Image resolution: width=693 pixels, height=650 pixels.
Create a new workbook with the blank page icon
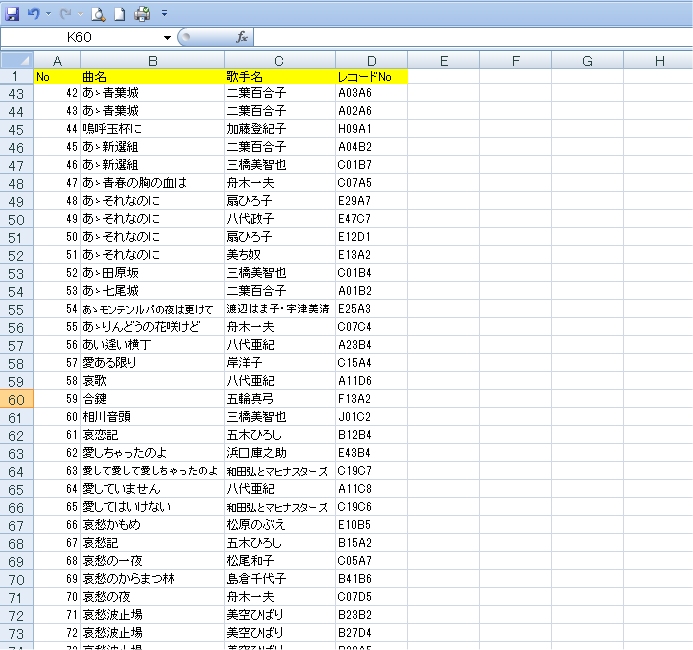119,13
